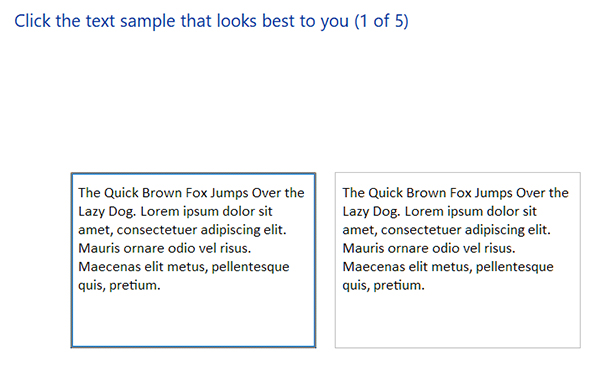The image size is (600, 371).
Task: Click 'amet, consectetuer adipiscing elit' in left sample
Action: click(182, 230)
